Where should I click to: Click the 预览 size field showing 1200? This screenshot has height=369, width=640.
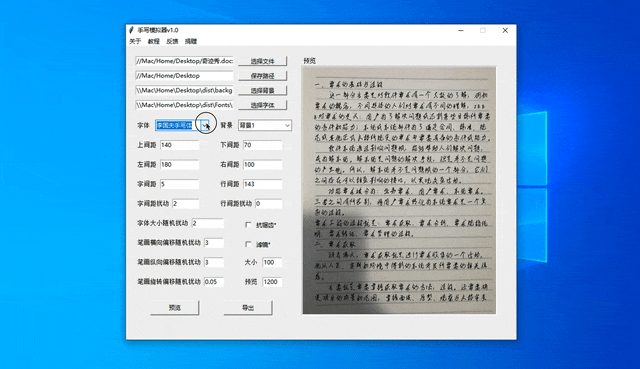[272, 282]
